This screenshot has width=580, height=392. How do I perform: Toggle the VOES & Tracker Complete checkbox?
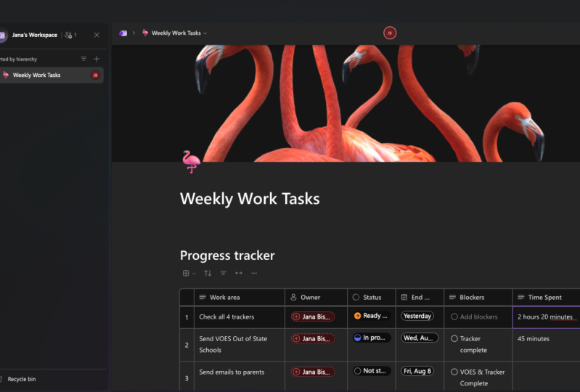pyautogui.click(x=454, y=372)
